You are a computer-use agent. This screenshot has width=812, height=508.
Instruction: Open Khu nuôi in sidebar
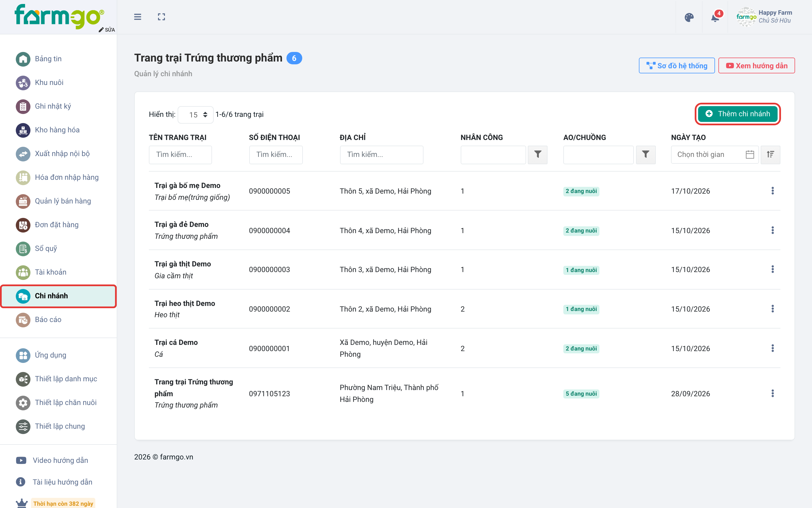[x=49, y=83]
